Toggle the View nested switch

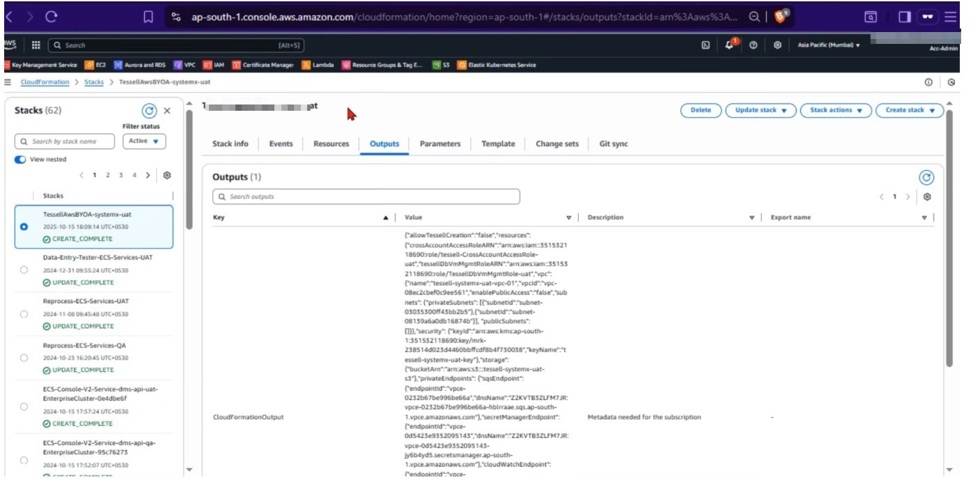click(x=20, y=160)
